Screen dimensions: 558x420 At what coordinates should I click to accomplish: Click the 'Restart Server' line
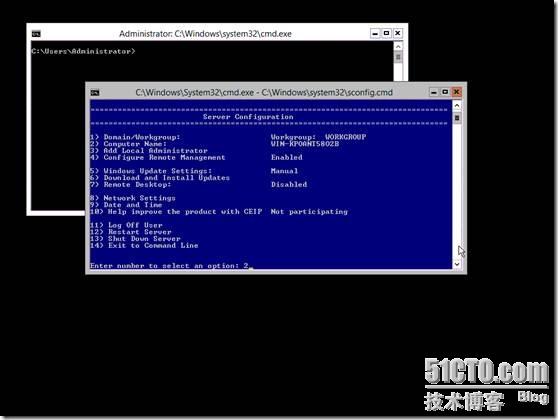coord(131,232)
